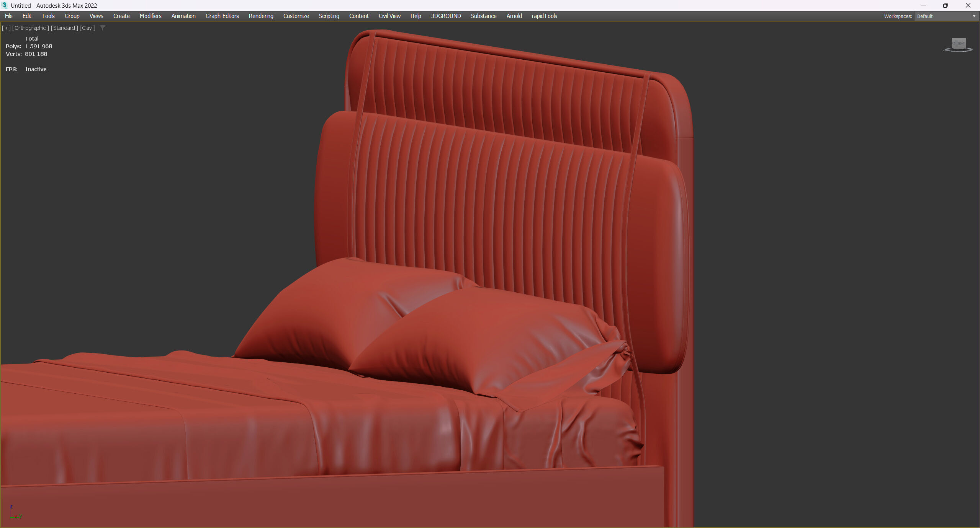Click the FPS Inactive statistic
The width and height of the screenshot is (980, 528).
pyautogui.click(x=26, y=69)
